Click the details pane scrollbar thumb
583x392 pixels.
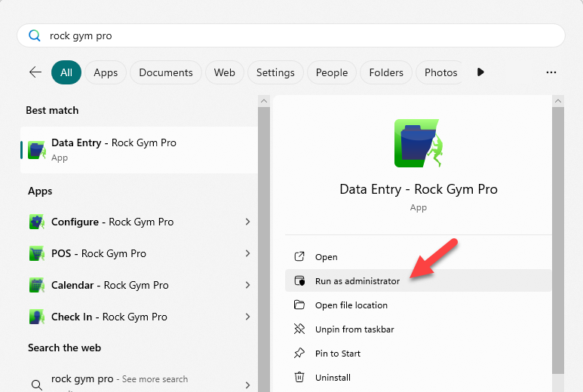(x=557, y=240)
